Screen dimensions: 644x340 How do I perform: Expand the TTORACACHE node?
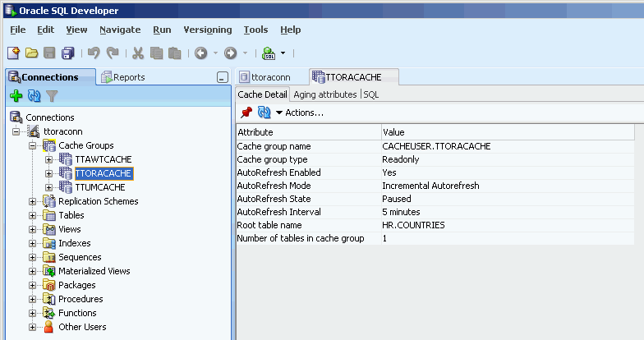pyautogui.click(x=49, y=174)
